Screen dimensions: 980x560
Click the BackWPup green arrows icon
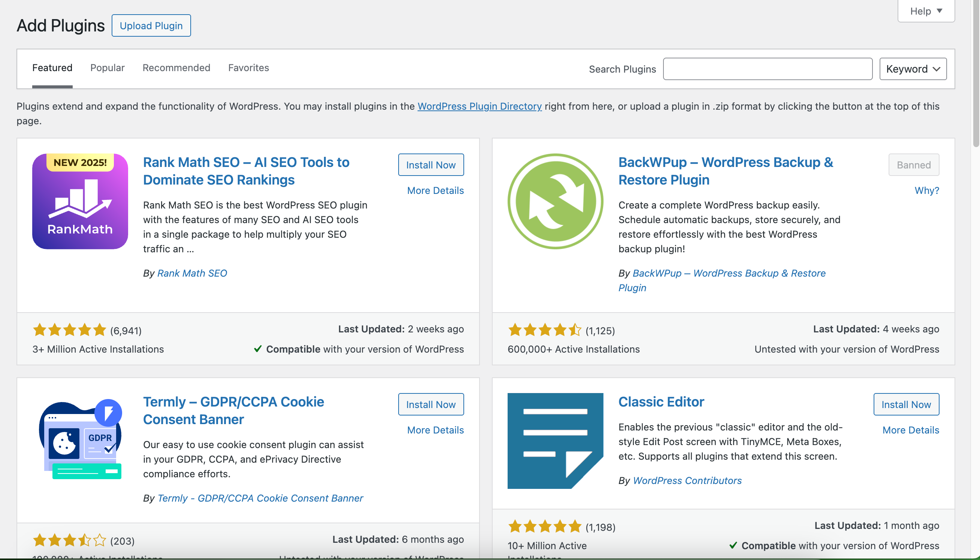point(555,201)
